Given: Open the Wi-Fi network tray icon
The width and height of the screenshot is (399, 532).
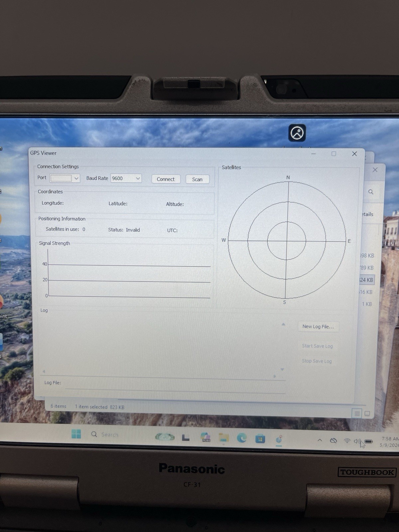Looking at the screenshot, I should pyautogui.click(x=347, y=441).
